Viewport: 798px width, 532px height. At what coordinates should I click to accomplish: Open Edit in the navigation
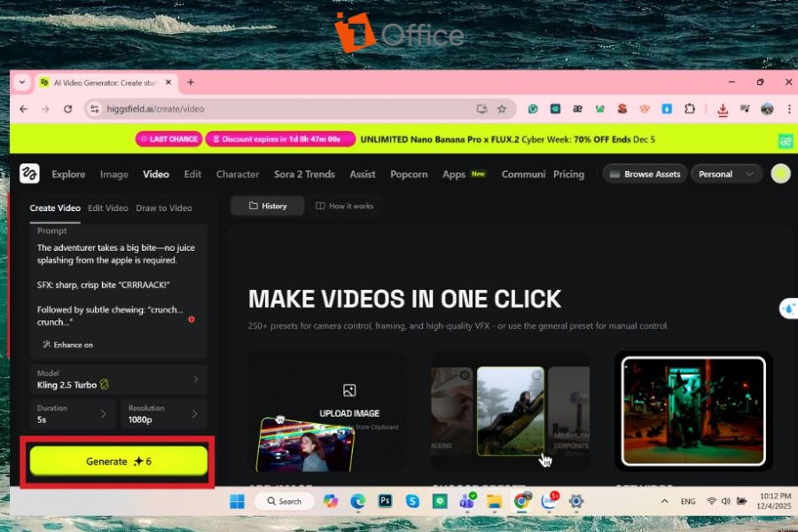point(192,174)
